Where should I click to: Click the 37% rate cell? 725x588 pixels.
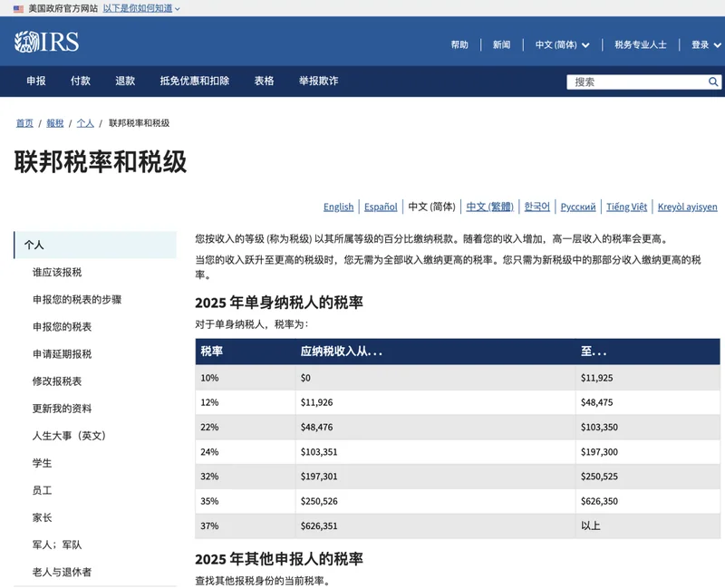click(245, 526)
